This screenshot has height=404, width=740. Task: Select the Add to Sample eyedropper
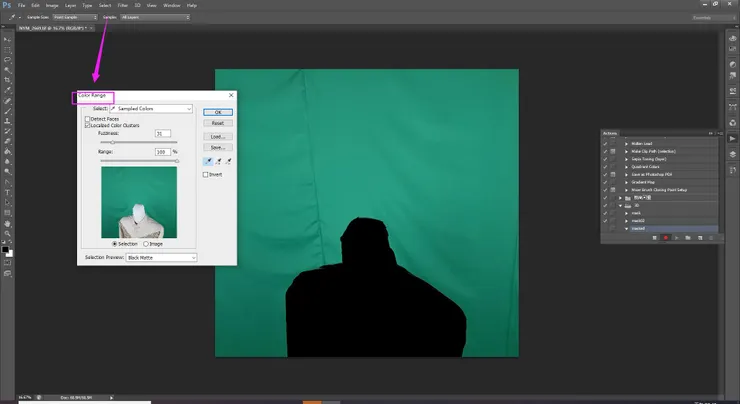click(x=218, y=159)
